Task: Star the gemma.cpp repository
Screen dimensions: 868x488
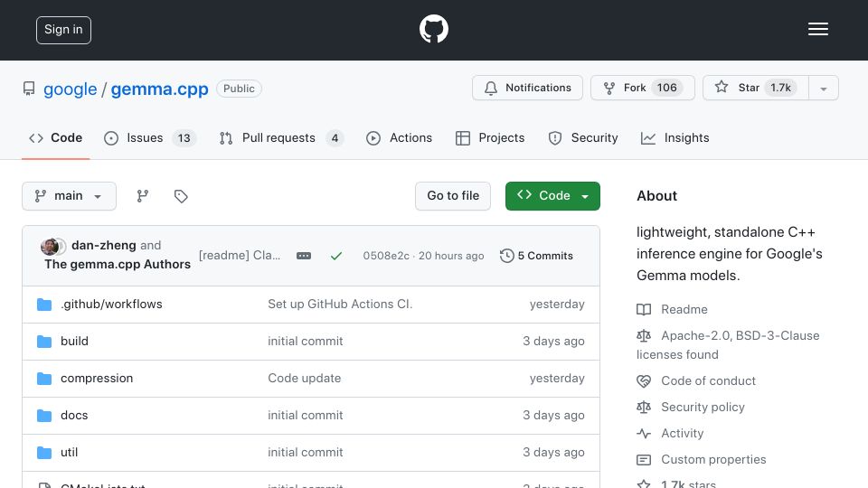Action: pos(756,88)
